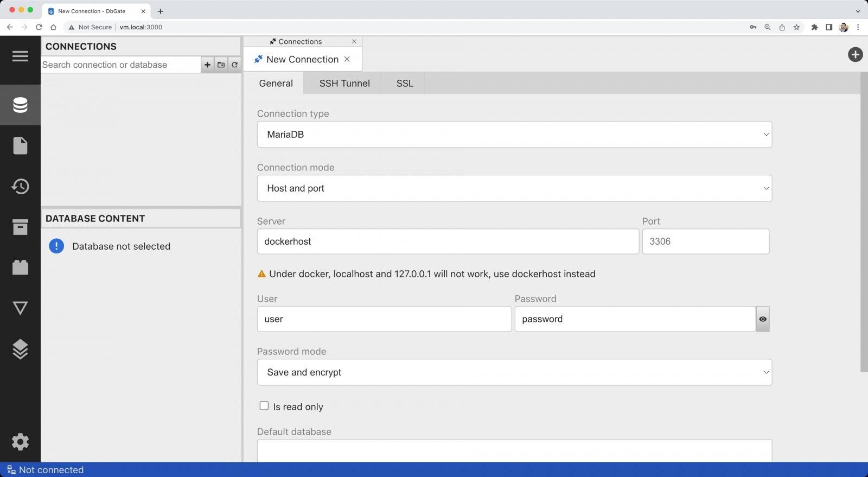Click the browser share icon
The image size is (868, 477).
[x=782, y=27]
